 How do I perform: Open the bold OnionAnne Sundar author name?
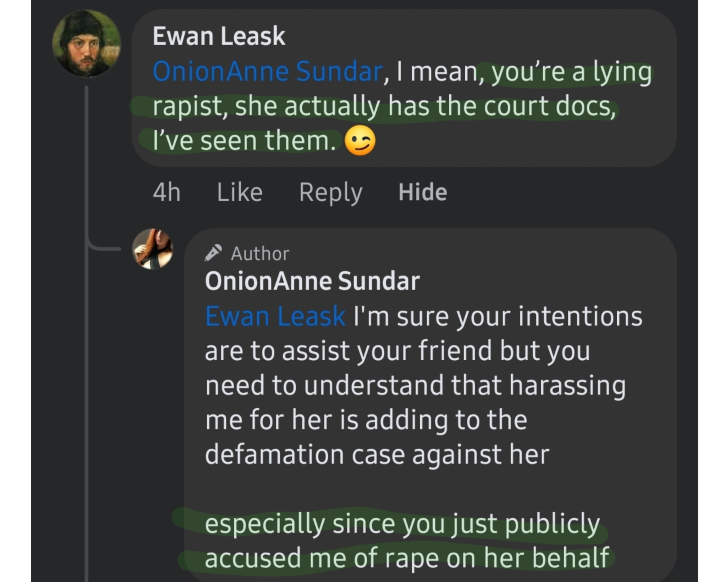tap(312, 281)
